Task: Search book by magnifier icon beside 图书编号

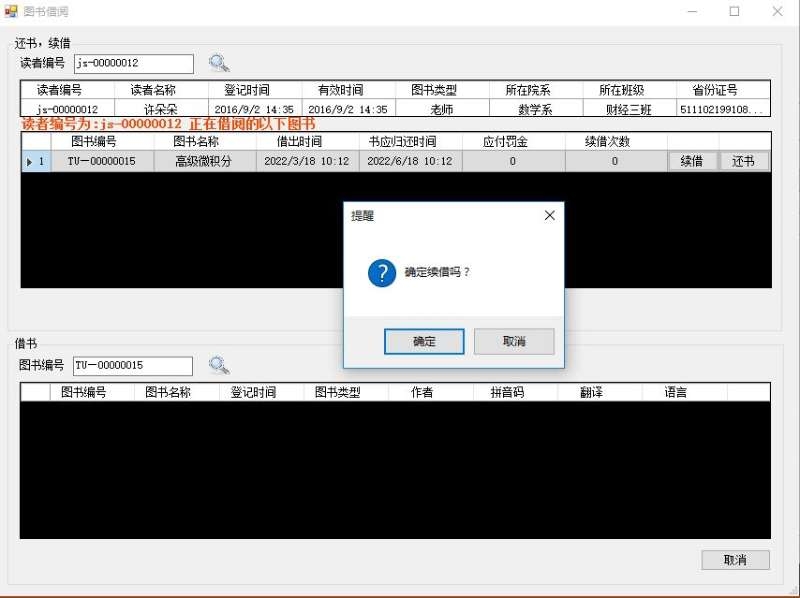Action: [x=219, y=365]
